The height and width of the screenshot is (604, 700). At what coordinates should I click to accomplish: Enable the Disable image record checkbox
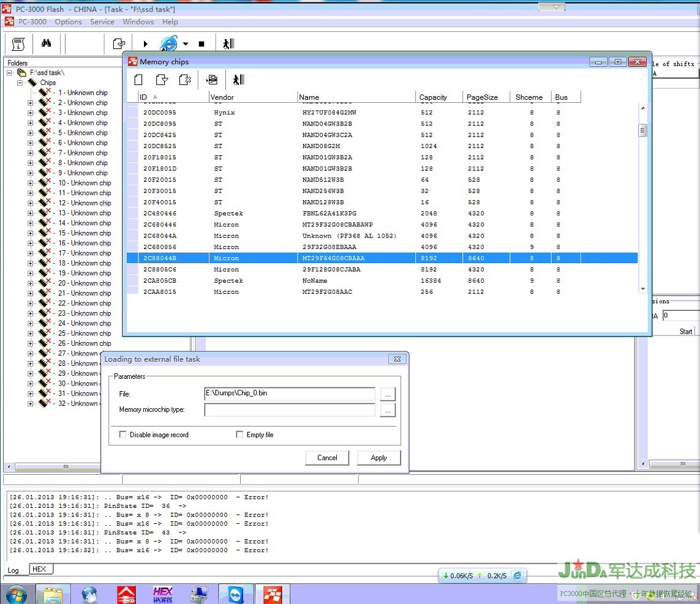click(x=123, y=434)
